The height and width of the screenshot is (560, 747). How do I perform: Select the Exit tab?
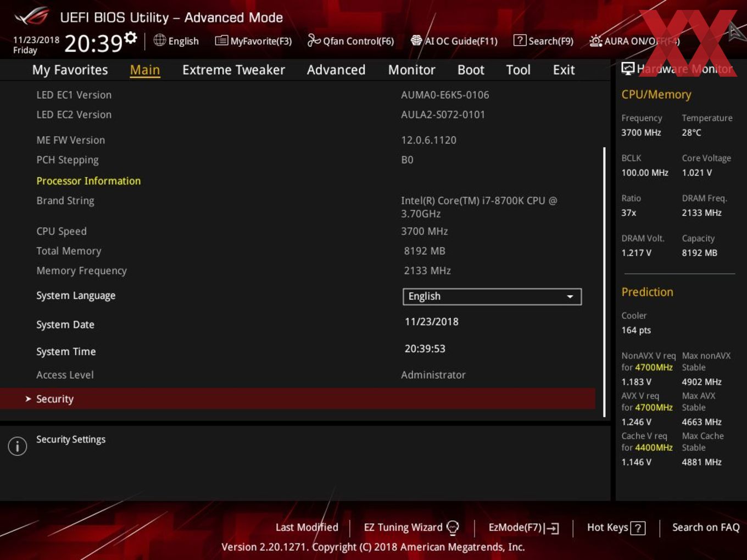(x=564, y=70)
